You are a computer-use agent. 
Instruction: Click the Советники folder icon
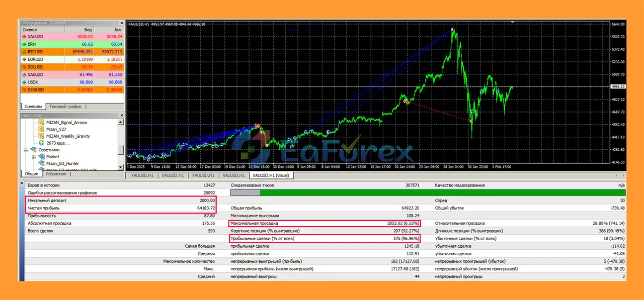33,150
